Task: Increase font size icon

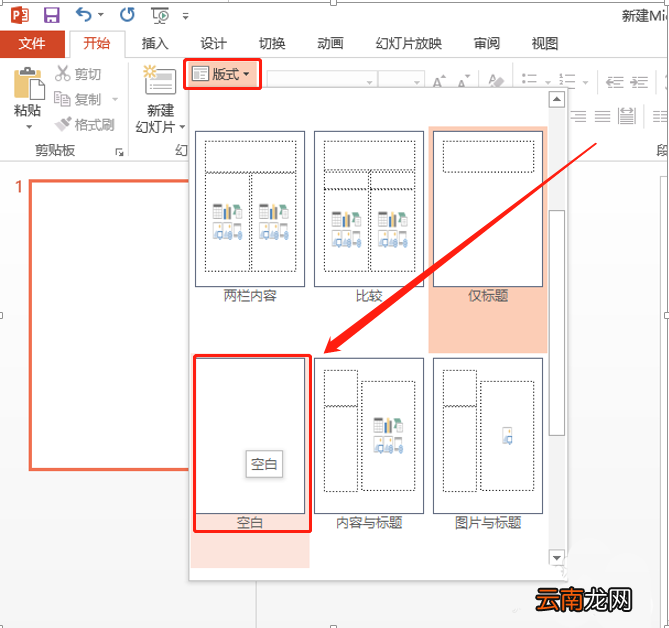Action: pyautogui.click(x=439, y=81)
